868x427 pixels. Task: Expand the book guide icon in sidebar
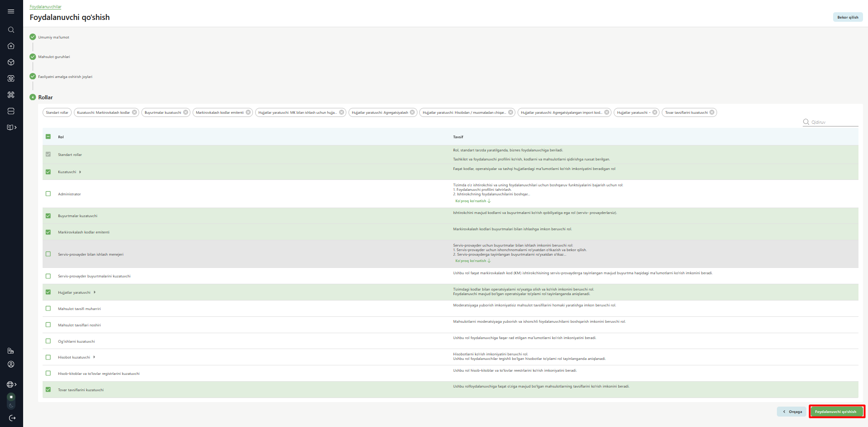tap(12, 127)
